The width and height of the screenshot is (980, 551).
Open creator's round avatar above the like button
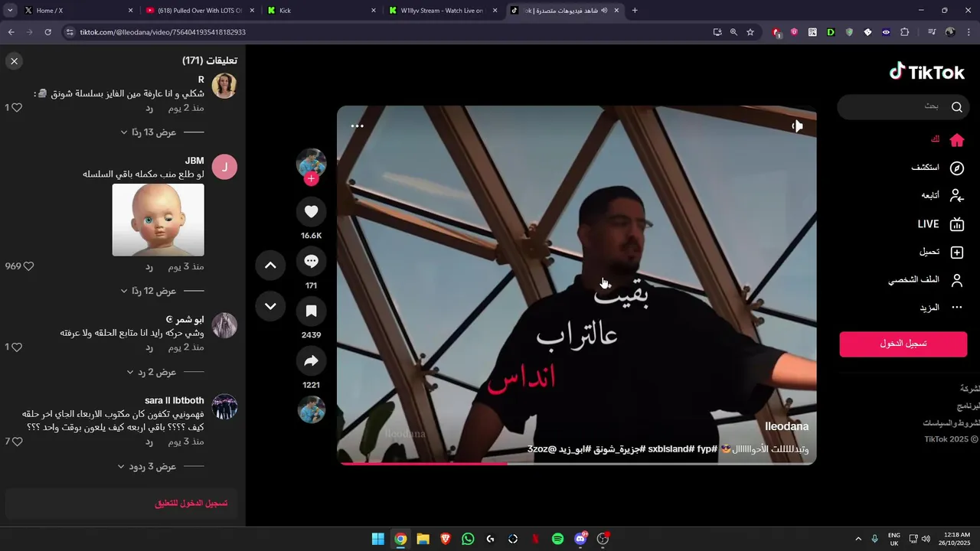pos(311,163)
